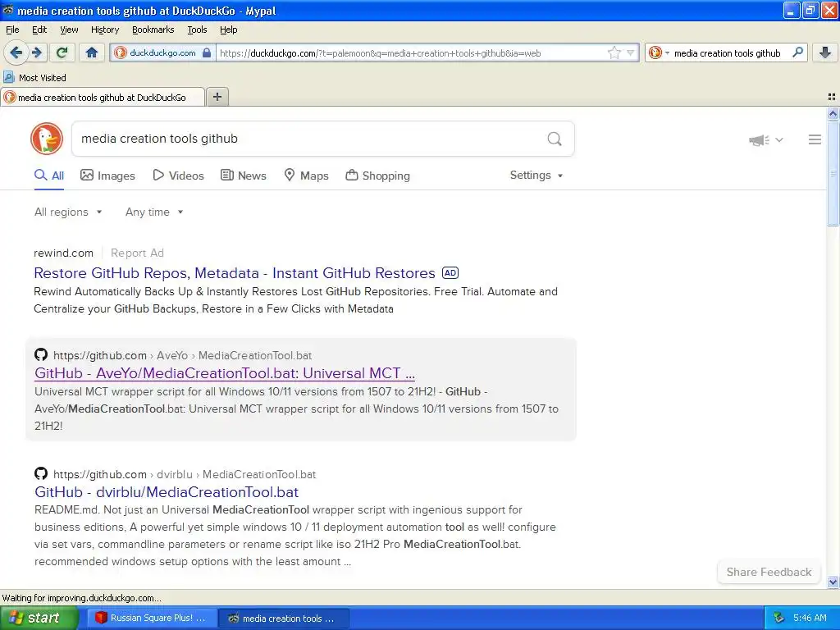Click the browser URL address field
The height and width of the screenshot is (630, 840).
click(x=412, y=52)
